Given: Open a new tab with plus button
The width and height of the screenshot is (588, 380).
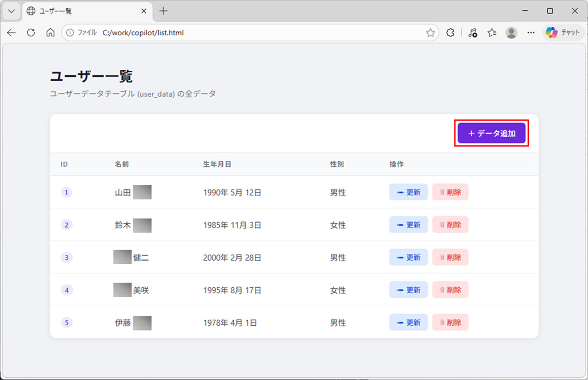Looking at the screenshot, I should click(x=164, y=11).
